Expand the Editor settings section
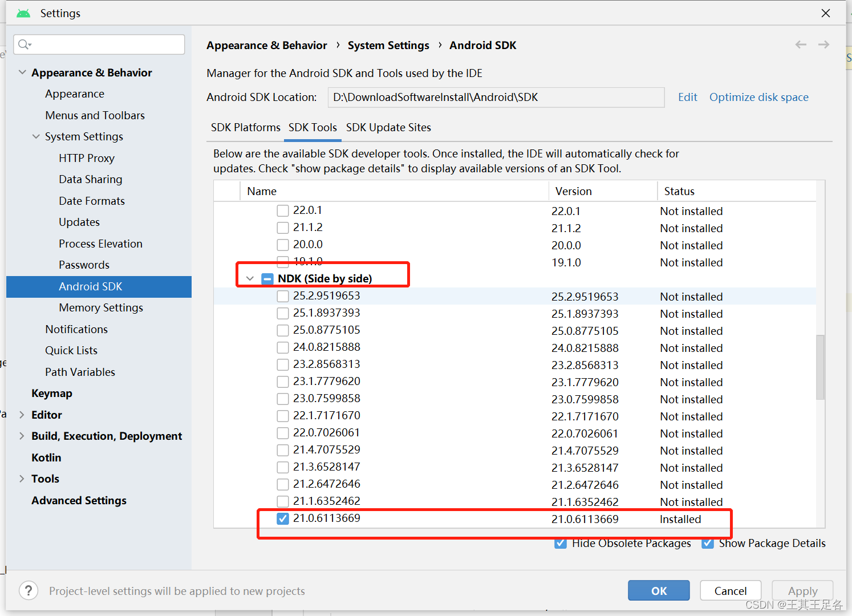Screen dimensions: 852x616 22,415
